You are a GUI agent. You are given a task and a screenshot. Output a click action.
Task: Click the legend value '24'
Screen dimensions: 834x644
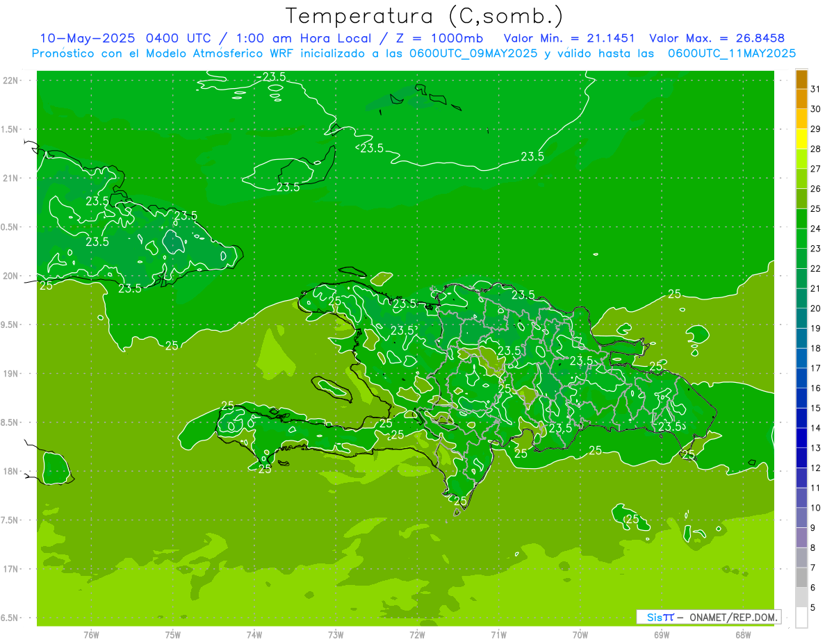tap(816, 229)
